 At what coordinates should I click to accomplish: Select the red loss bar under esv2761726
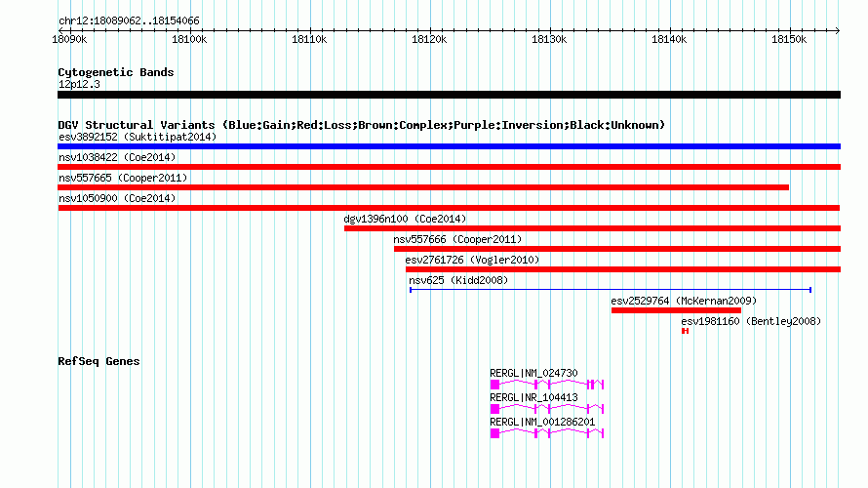[x=623, y=269]
